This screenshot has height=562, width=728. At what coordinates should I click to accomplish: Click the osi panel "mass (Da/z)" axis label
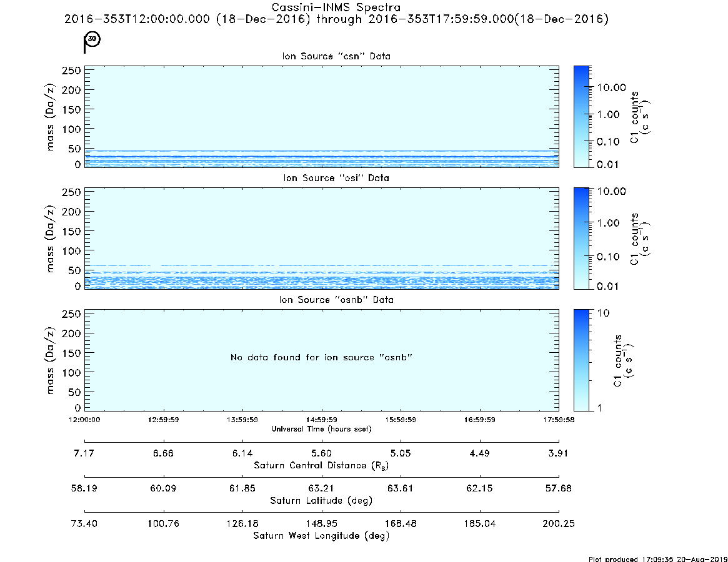coord(50,239)
